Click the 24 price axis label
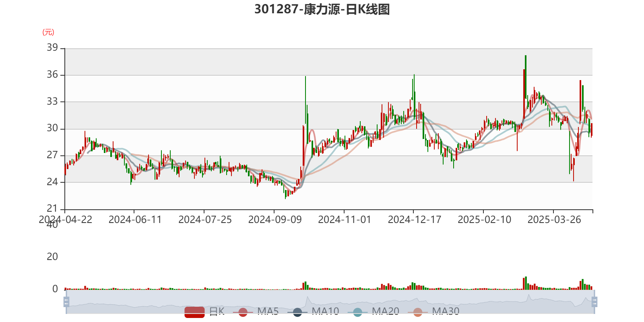The height and width of the screenshot is (322, 644). pyautogui.click(x=52, y=182)
